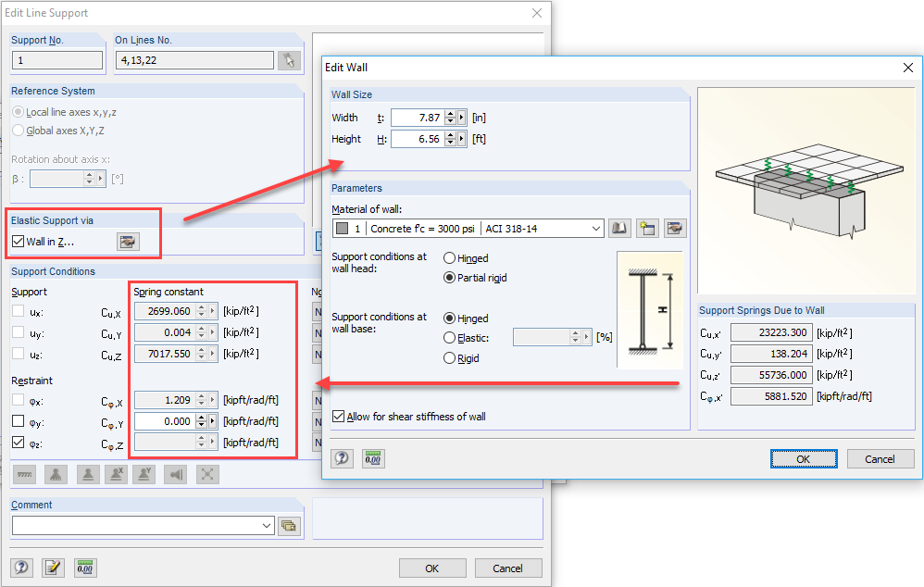Expand the wall Width t arrow menu
Screen dimensions: 924x587
462,118
